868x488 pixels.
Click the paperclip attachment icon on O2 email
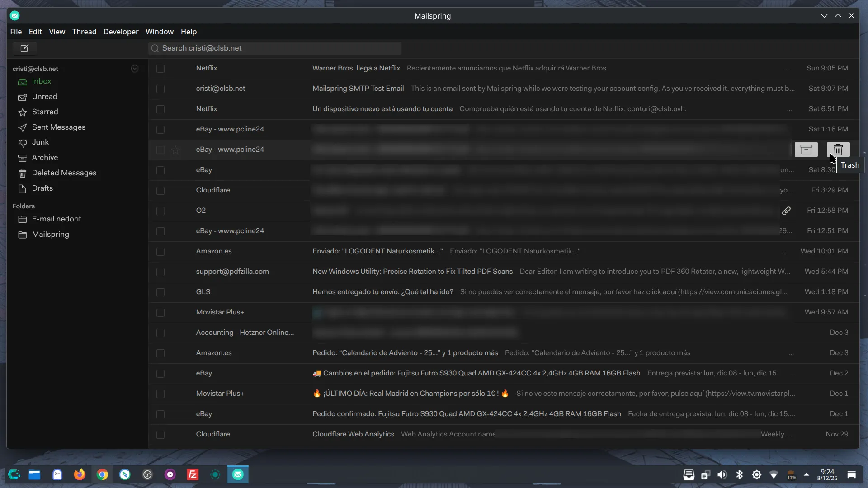786,211
